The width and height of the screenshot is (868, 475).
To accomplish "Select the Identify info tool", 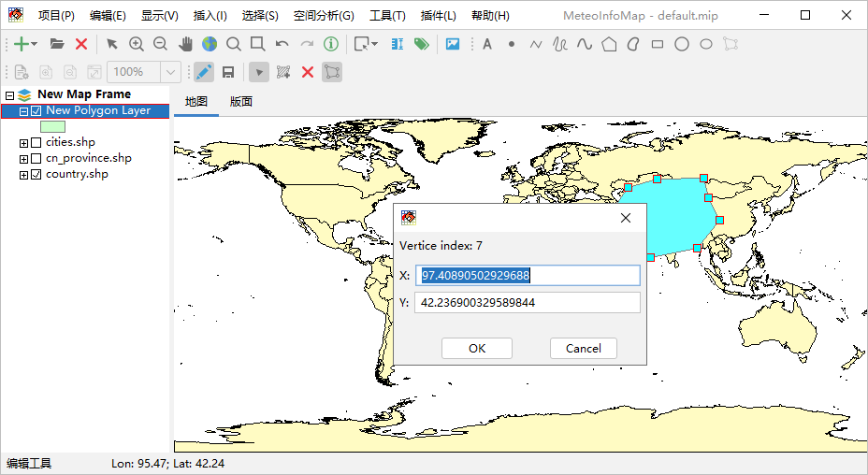I will (x=331, y=44).
